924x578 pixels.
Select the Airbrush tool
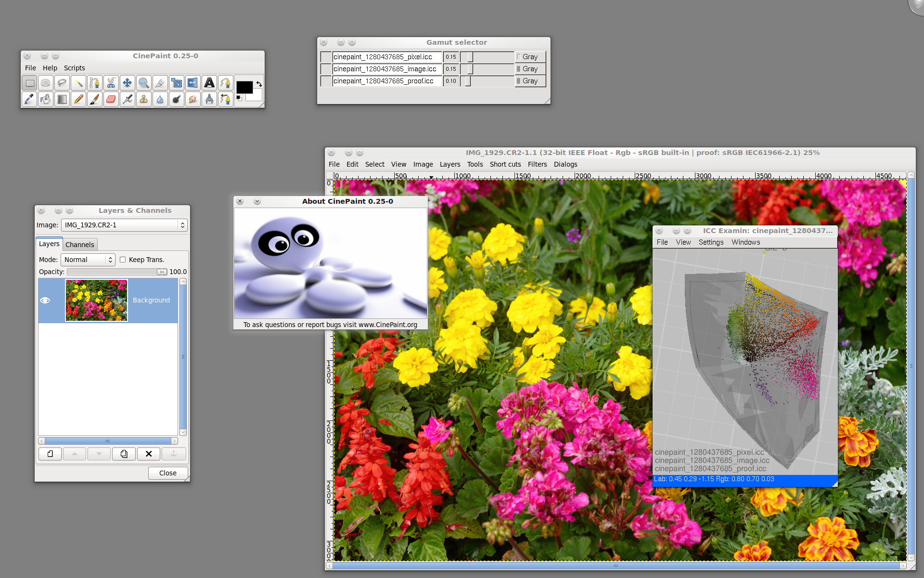128,99
